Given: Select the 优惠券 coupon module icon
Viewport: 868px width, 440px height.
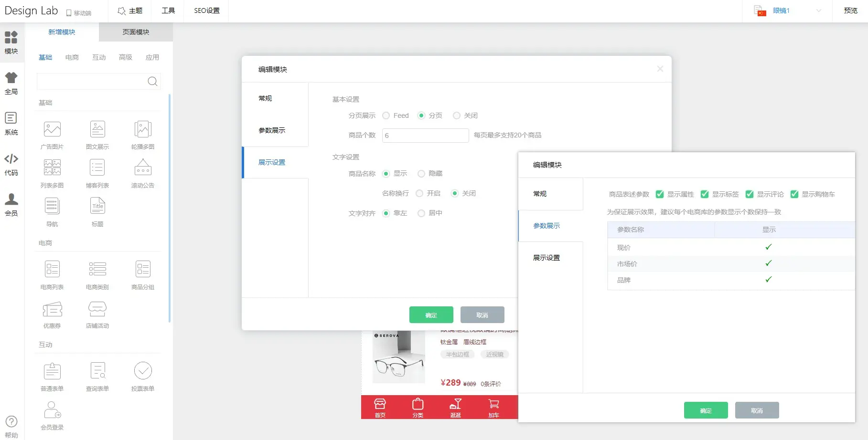Looking at the screenshot, I should click(x=52, y=310).
